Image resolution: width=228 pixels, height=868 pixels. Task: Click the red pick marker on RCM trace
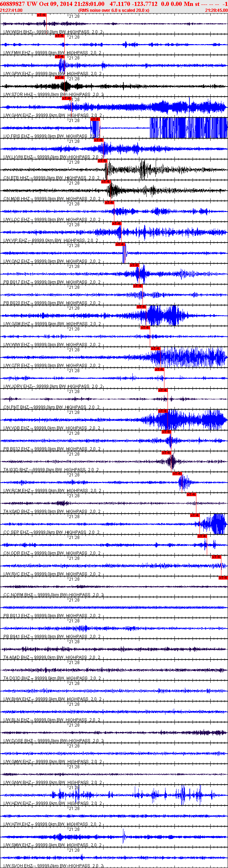click(177, 474)
